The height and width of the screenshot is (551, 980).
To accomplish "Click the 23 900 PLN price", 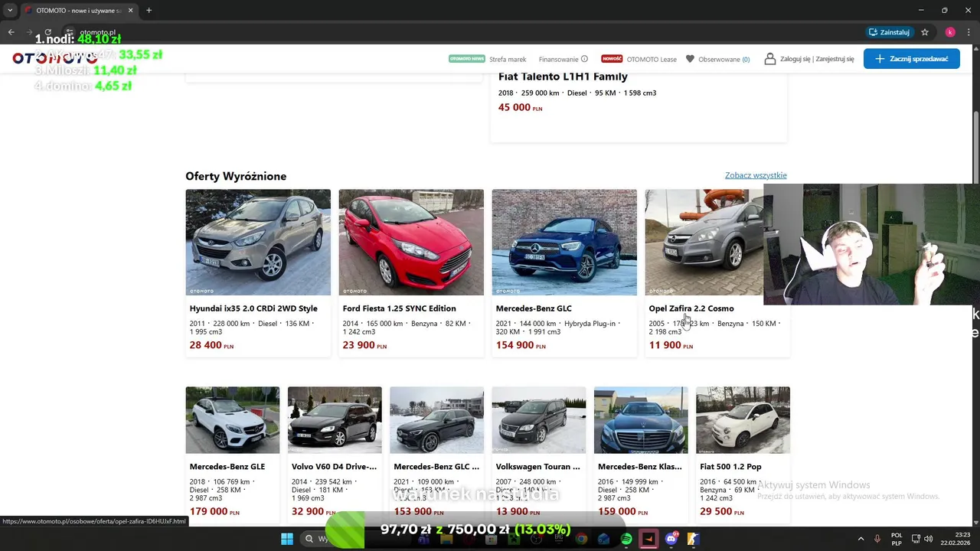I will (x=364, y=345).
